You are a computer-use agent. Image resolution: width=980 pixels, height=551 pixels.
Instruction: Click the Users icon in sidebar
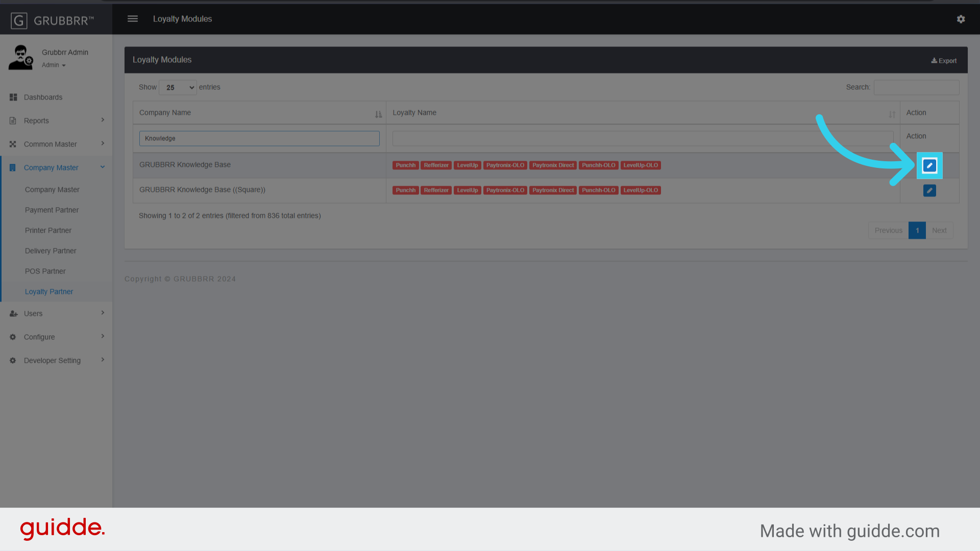(13, 314)
